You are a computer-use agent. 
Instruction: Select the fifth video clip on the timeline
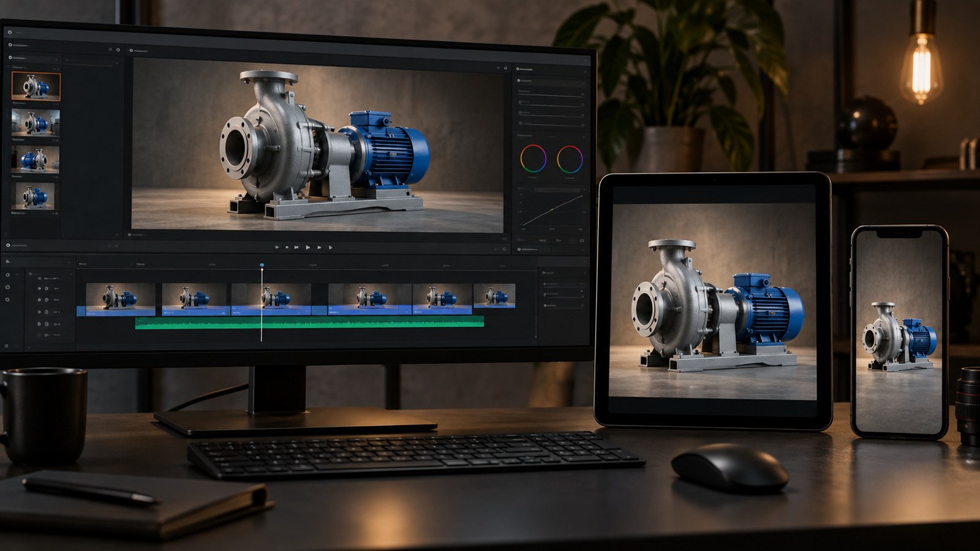tap(442, 299)
